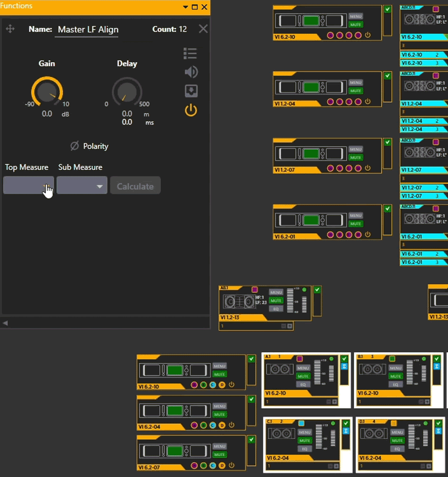Click the sigma icon beside speaker C.1

tap(346, 431)
